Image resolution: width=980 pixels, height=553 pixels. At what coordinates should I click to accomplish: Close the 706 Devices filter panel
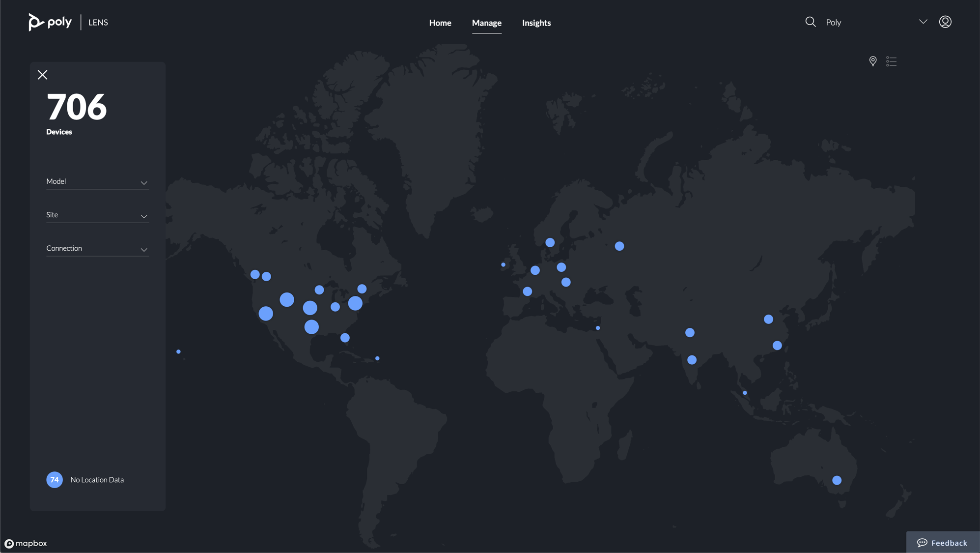coord(42,74)
